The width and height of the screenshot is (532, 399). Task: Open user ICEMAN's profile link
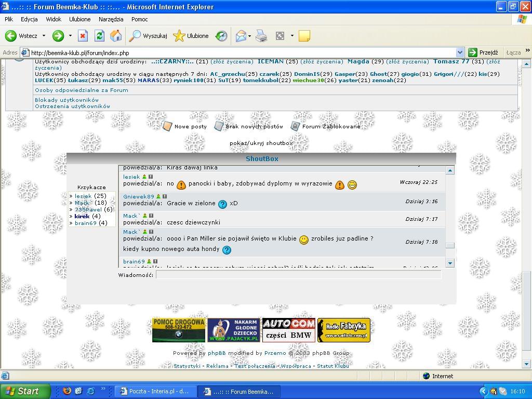click(x=271, y=61)
